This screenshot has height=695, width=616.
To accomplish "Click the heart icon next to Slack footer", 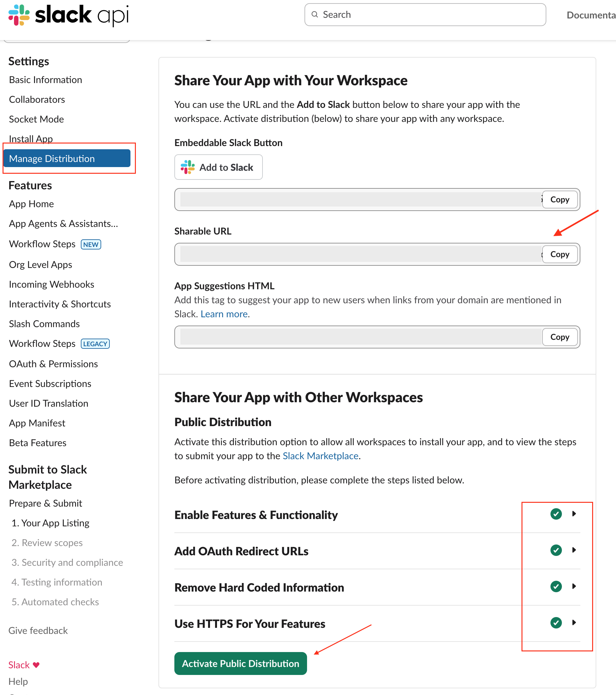I will pos(36,665).
